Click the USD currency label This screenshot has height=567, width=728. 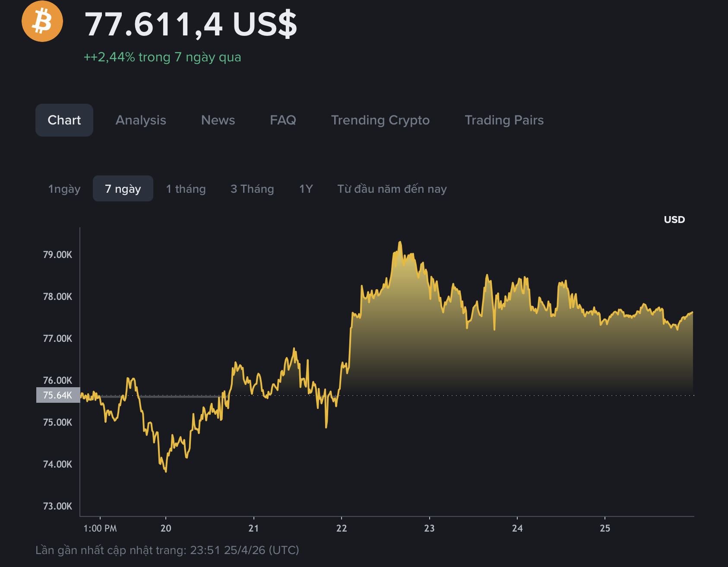click(674, 220)
